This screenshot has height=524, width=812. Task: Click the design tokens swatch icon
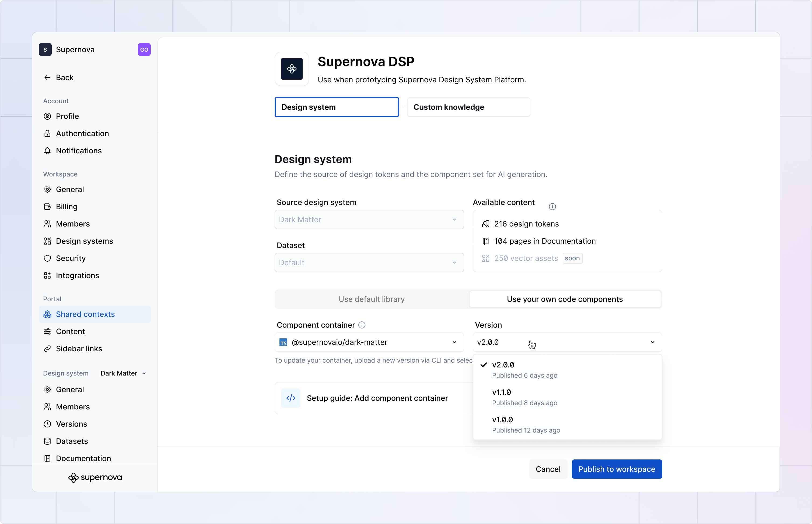pyautogui.click(x=486, y=224)
